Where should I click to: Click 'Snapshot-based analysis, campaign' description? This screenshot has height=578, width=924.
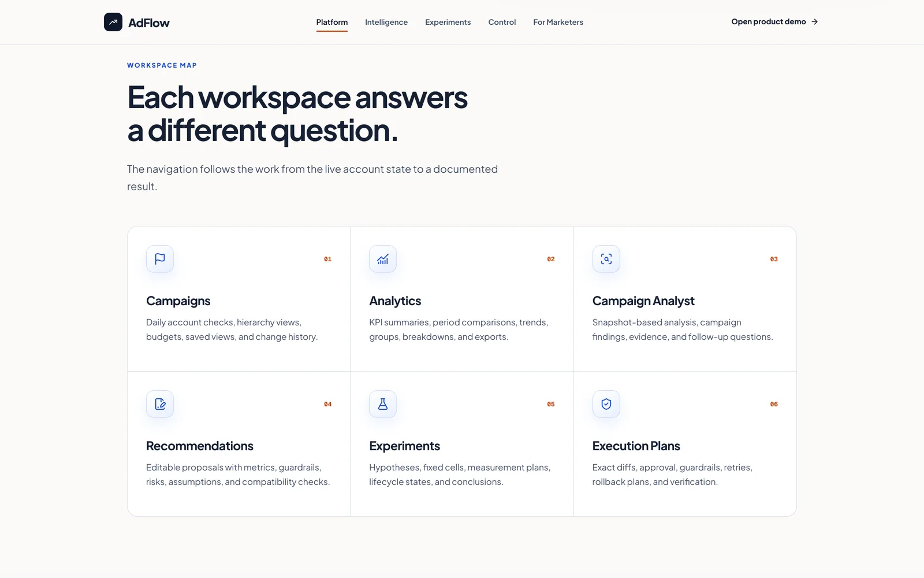click(683, 329)
